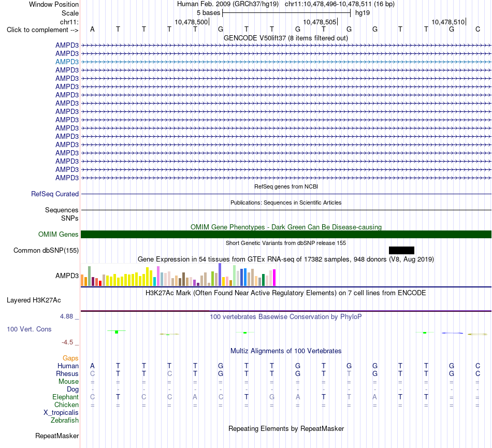This screenshot has width=492, height=448.
Task: Click the OMIM Genes track label
Action: [59, 234]
